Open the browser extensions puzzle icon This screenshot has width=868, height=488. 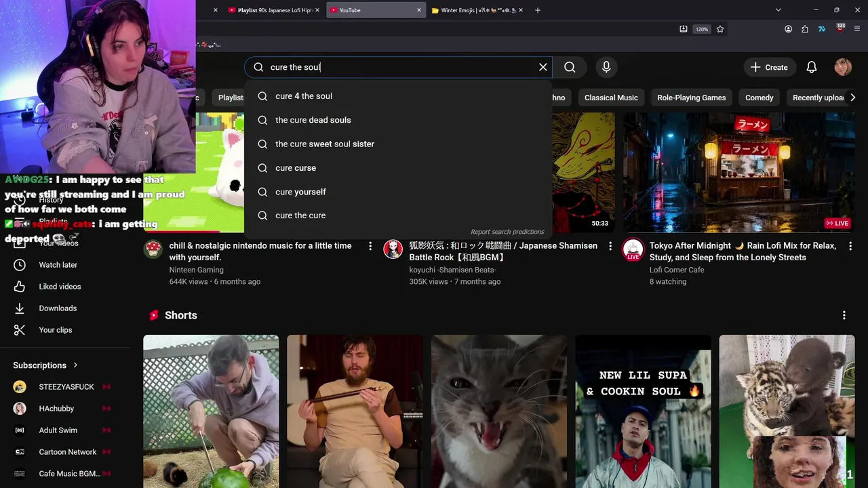pos(805,29)
